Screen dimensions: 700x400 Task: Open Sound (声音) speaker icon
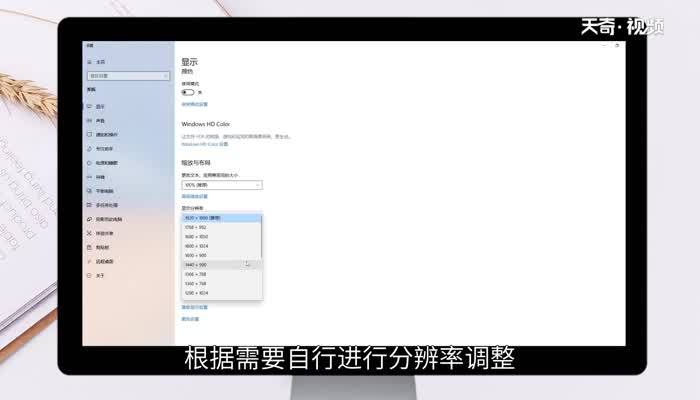(x=89, y=121)
